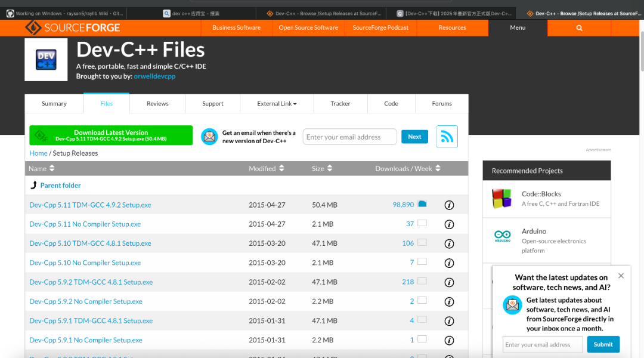Open Open Source Software menu
Image resolution: width=644 pixels, height=358 pixels.
pyautogui.click(x=308, y=27)
